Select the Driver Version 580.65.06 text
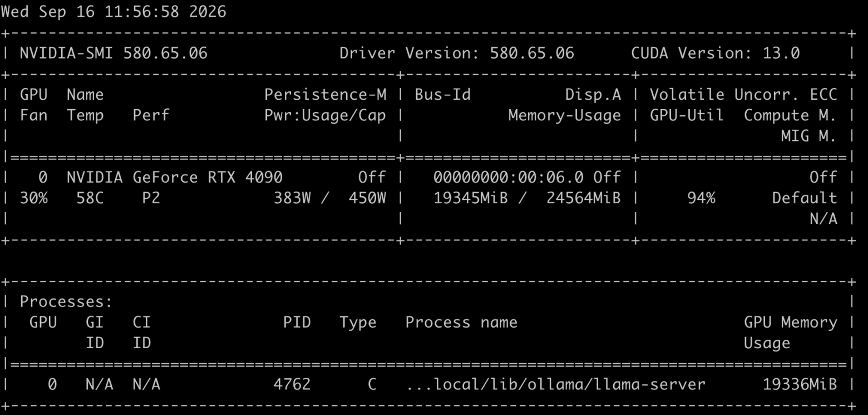This screenshot has width=868, height=415. (x=457, y=53)
